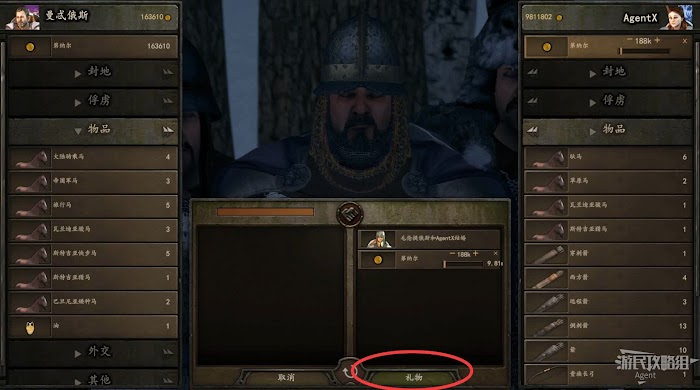Click the handshake icon above the offer panels
700x390 pixels.
coord(350,215)
